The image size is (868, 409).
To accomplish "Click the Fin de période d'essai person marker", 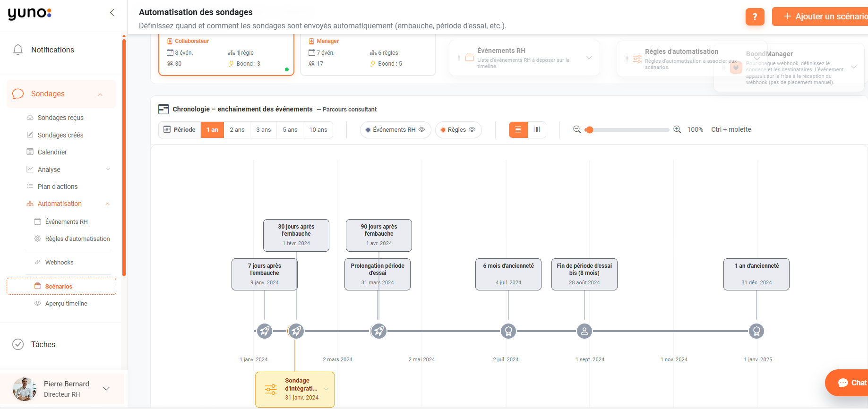I will (584, 331).
